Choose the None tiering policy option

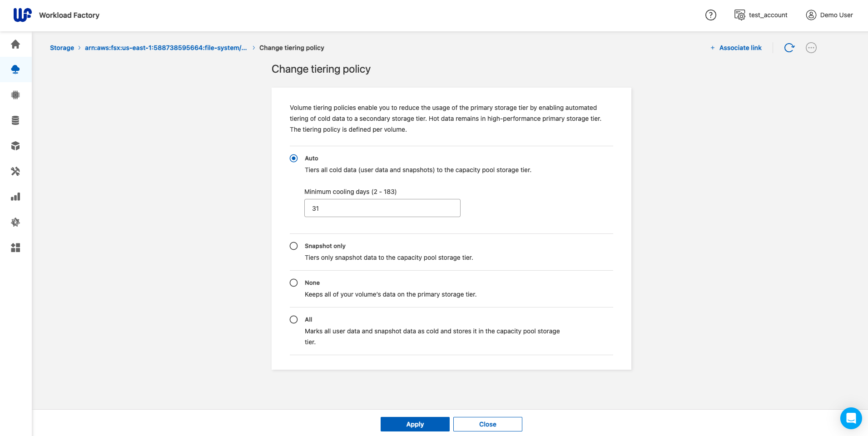pyautogui.click(x=294, y=283)
